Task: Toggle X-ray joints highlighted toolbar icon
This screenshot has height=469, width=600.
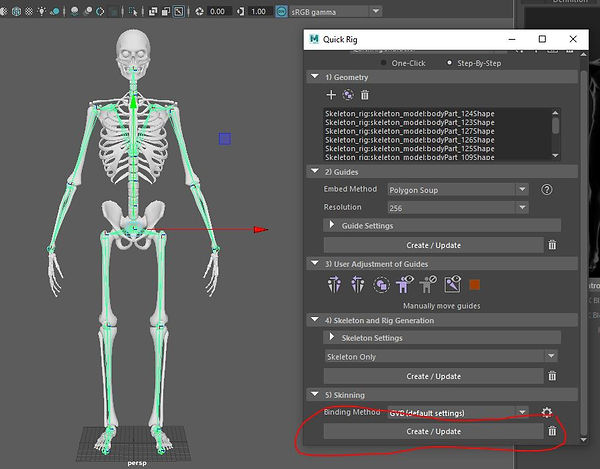Action: 179,11
